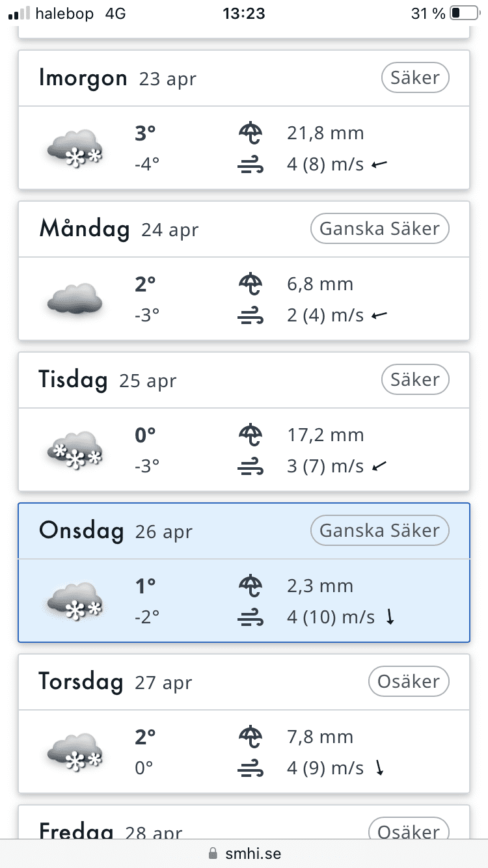
Task: Tap the snow cloud icon for Onsdag
Action: pos(75,601)
